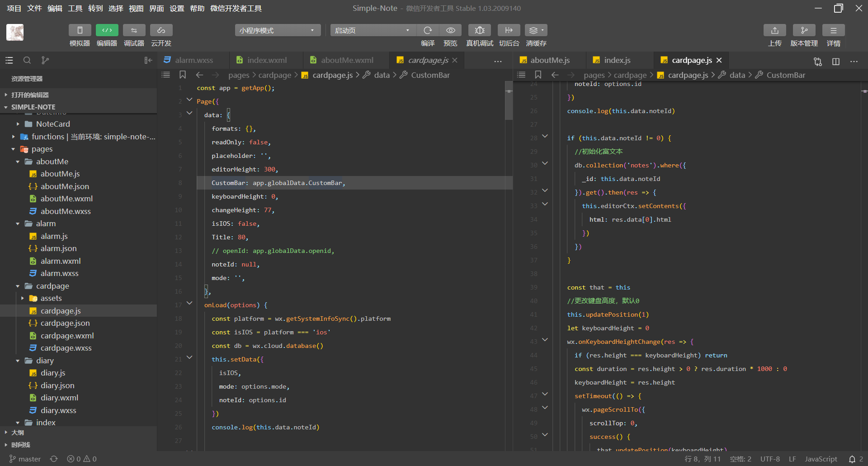
Task: Open real device debugging (真机调试)
Action: pyautogui.click(x=480, y=30)
